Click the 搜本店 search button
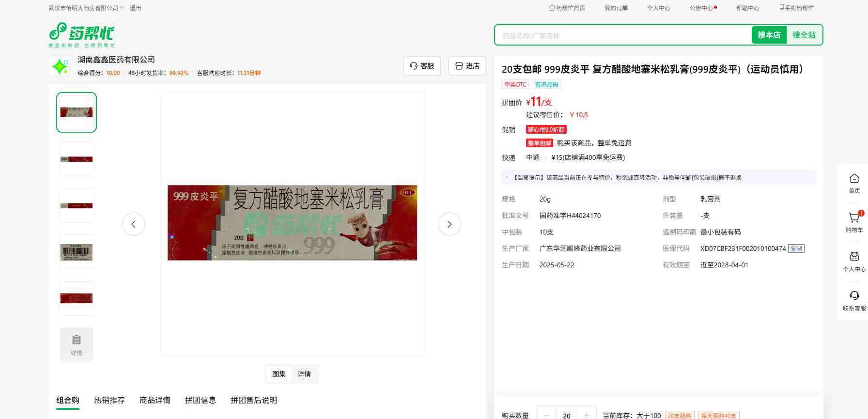This screenshot has height=419, width=868. click(769, 35)
